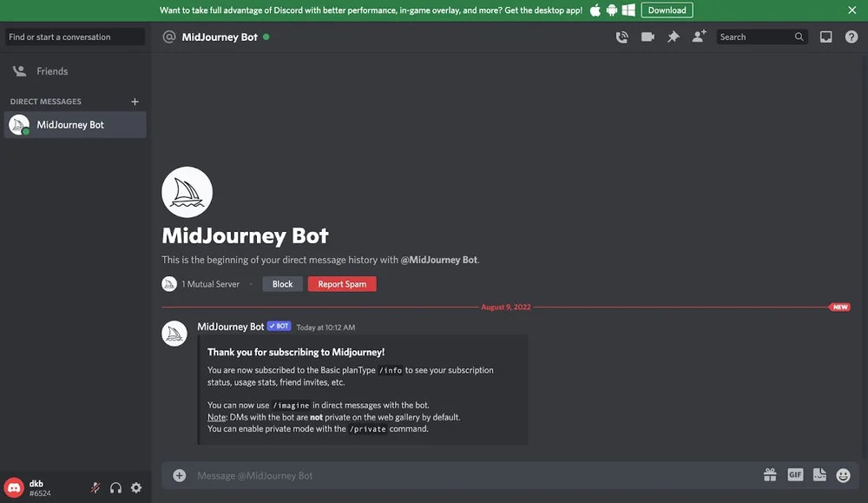Image resolution: width=868 pixels, height=503 pixels.
Task: Click the Today at 10:12 AM timestamp
Action: [x=325, y=328]
